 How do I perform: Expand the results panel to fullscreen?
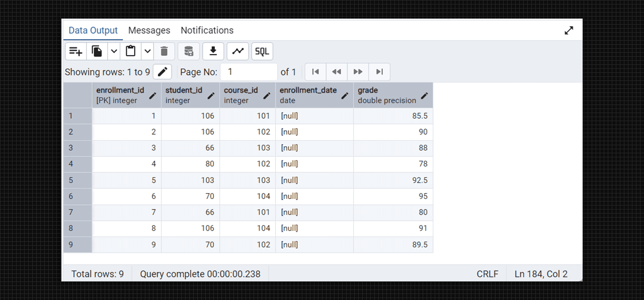569,30
